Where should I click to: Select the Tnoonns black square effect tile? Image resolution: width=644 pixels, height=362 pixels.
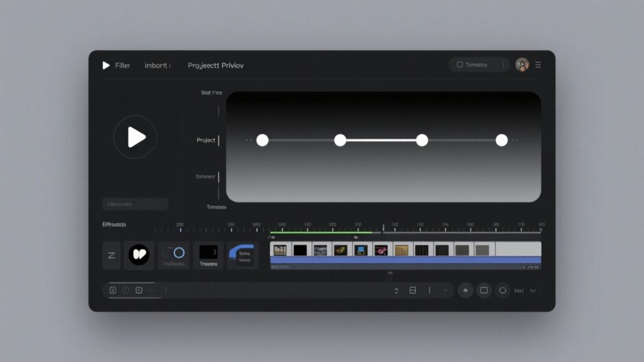point(208,255)
